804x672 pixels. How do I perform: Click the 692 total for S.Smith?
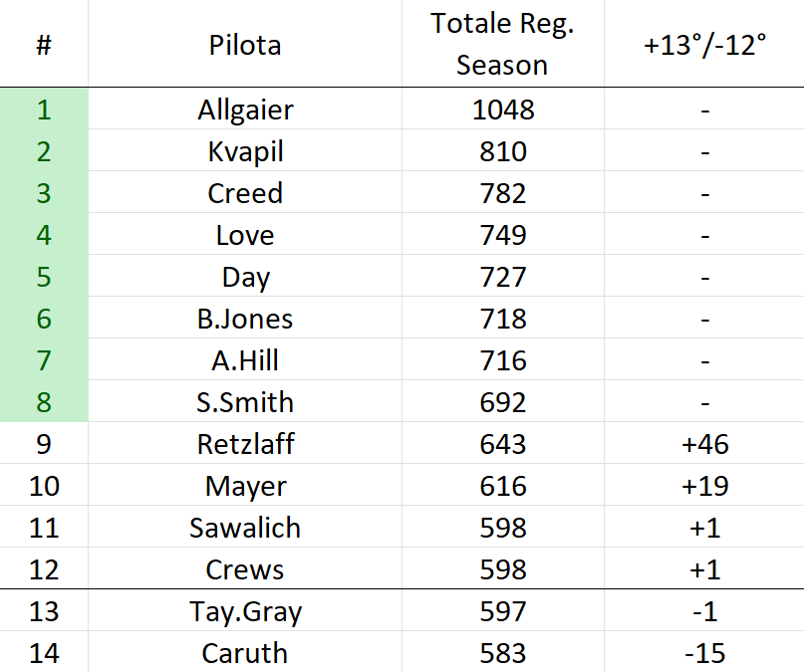[502, 401]
